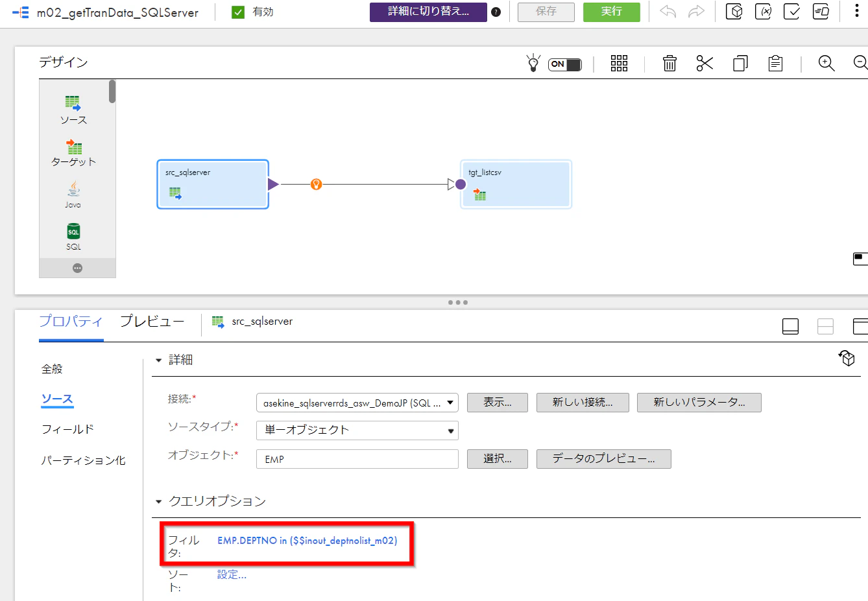Open the cube package icon in top toolbar
This screenshot has height=601, width=868.
734,12
